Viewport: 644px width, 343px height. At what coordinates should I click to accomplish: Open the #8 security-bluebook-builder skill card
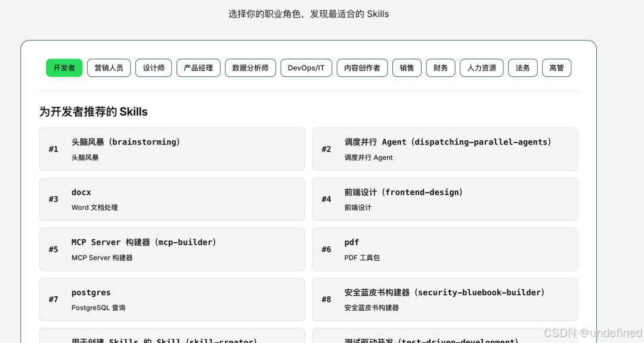tap(445, 299)
